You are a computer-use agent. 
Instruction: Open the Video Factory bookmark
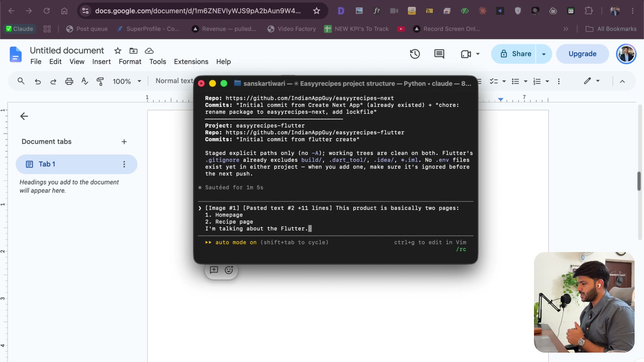[x=292, y=29]
